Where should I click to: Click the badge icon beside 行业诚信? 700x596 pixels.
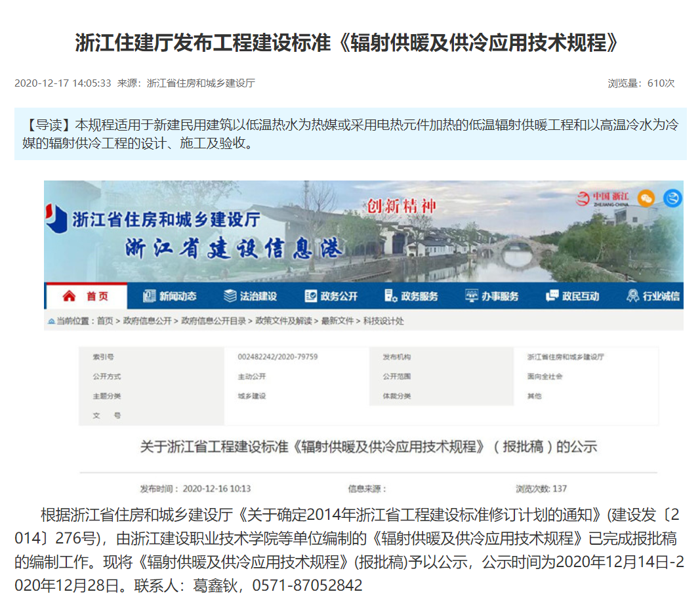(x=632, y=296)
